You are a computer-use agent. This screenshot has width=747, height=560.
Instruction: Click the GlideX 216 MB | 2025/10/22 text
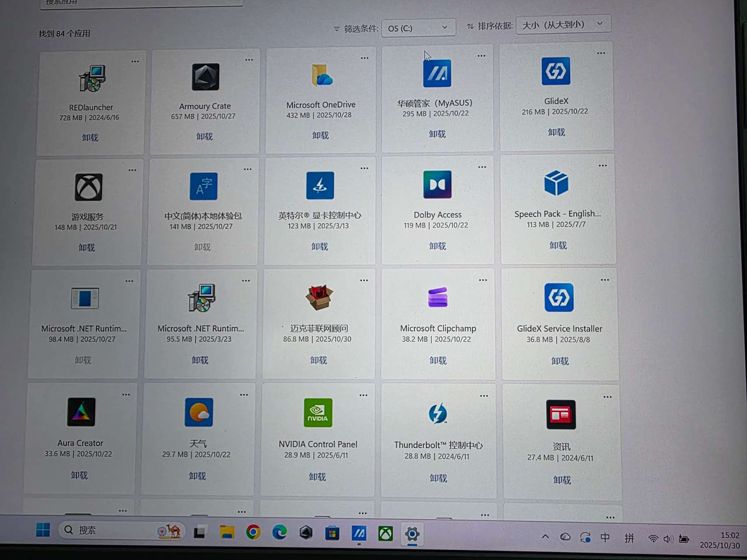coord(555,112)
